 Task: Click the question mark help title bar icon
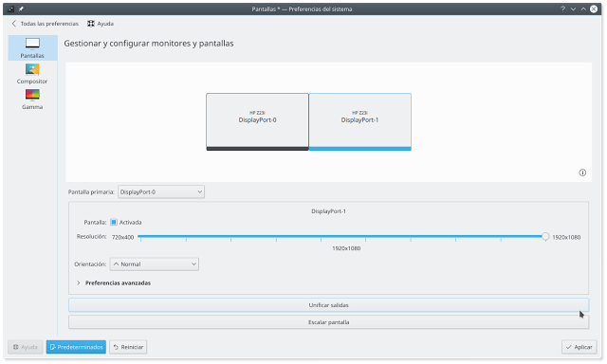562,9
